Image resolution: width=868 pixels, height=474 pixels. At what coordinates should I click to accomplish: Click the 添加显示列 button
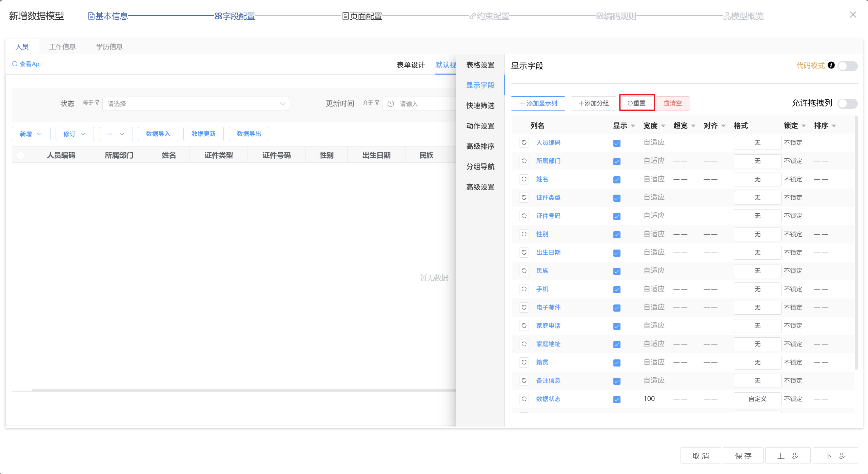538,103
